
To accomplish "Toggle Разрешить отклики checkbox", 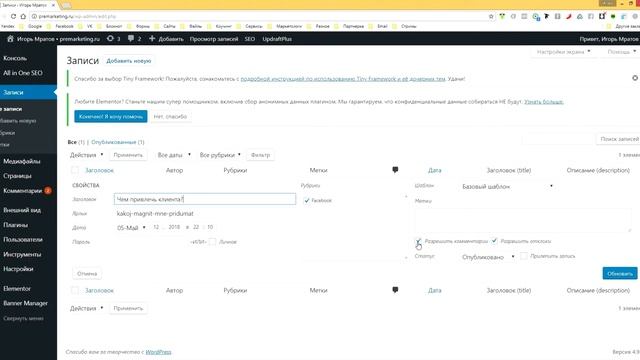I will [x=494, y=241].
